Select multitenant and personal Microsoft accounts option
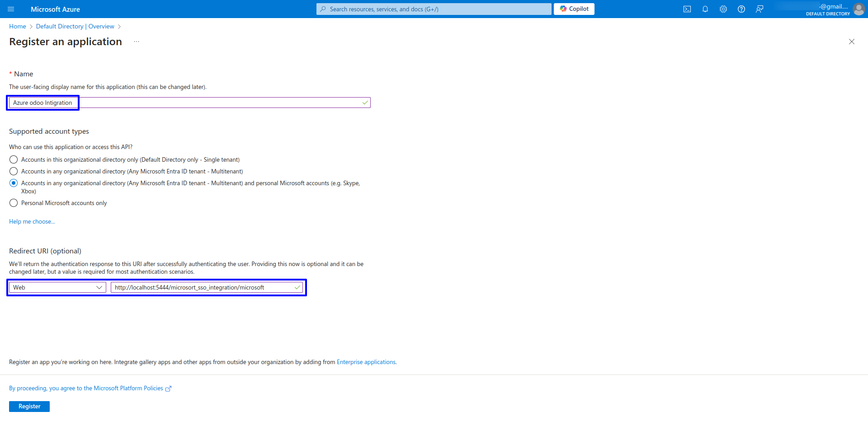 click(14, 183)
